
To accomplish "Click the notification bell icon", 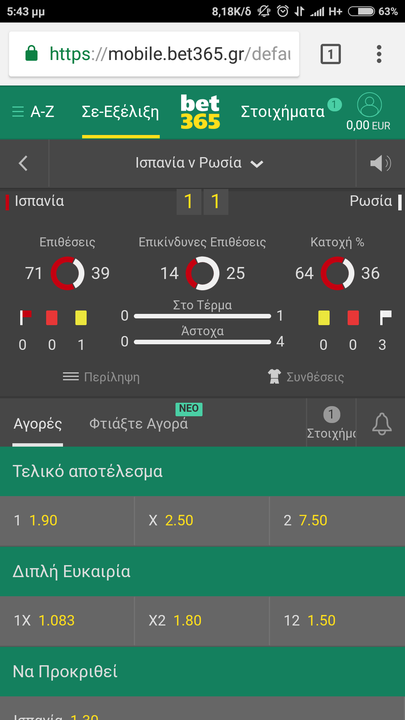I will click(382, 423).
